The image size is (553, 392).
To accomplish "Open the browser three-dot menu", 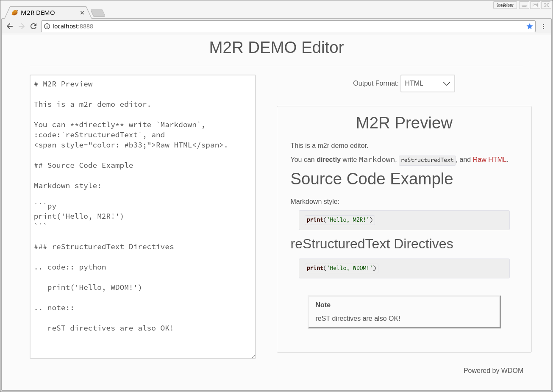I will [x=543, y=26].
